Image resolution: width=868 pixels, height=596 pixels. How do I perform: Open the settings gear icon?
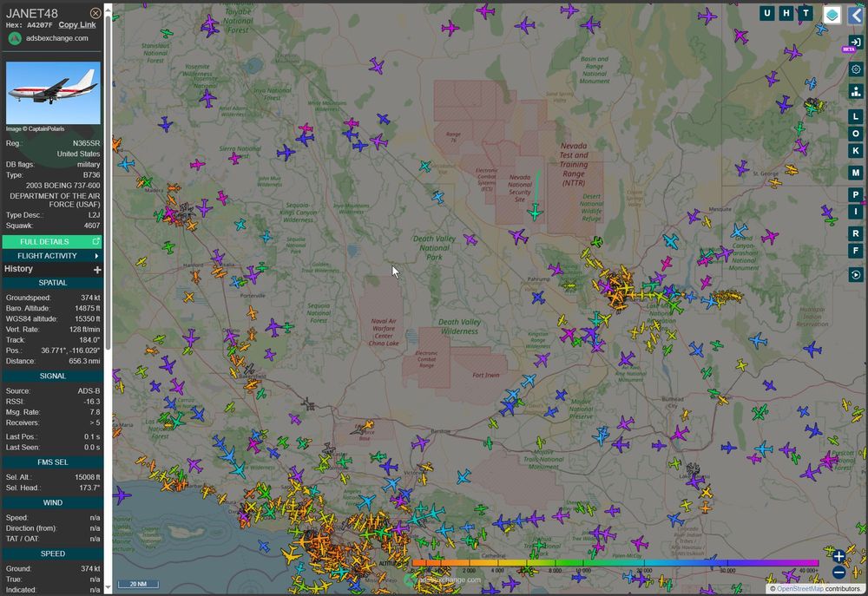856,69
